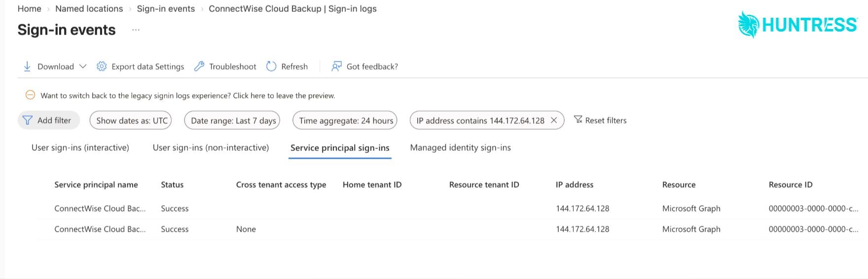This screenshot has height=279, width=868.
Task: Open Time aggregate: 24 hours filter
Action: pyautogui.click(x=345, y=120)
